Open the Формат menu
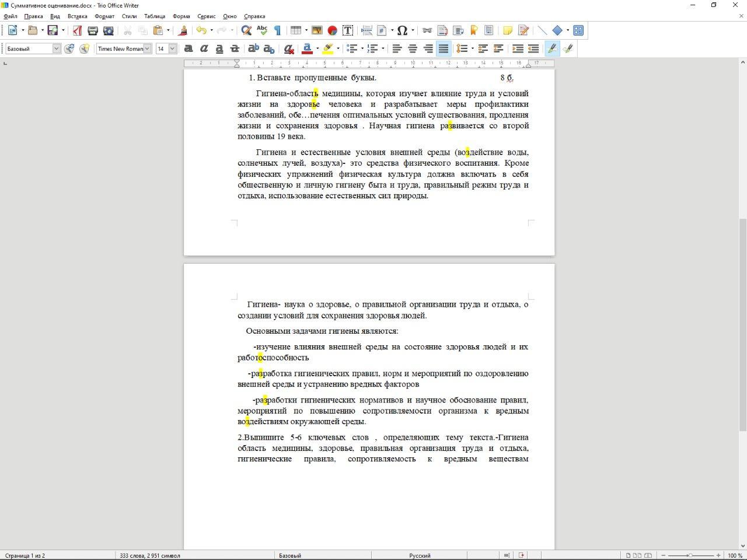Image resolution: width=747 pixels, height=560 pixels. 104,16
